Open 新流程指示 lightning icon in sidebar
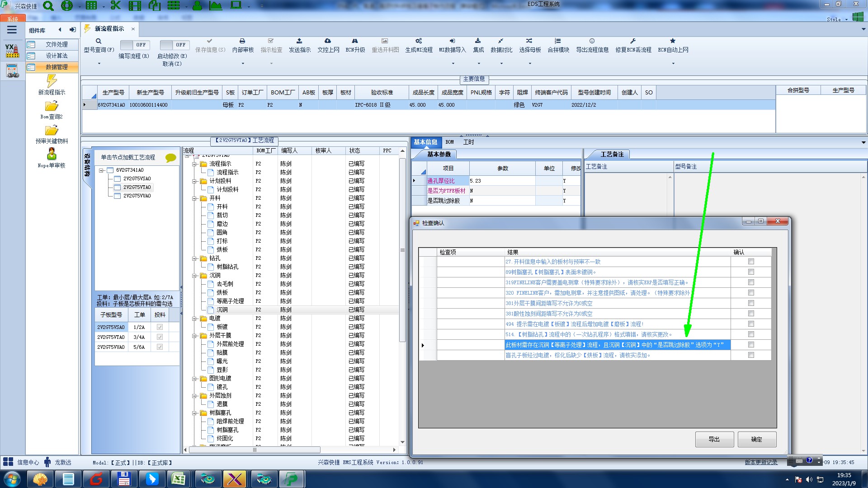The image size is (868, 488). pos(52,81)
